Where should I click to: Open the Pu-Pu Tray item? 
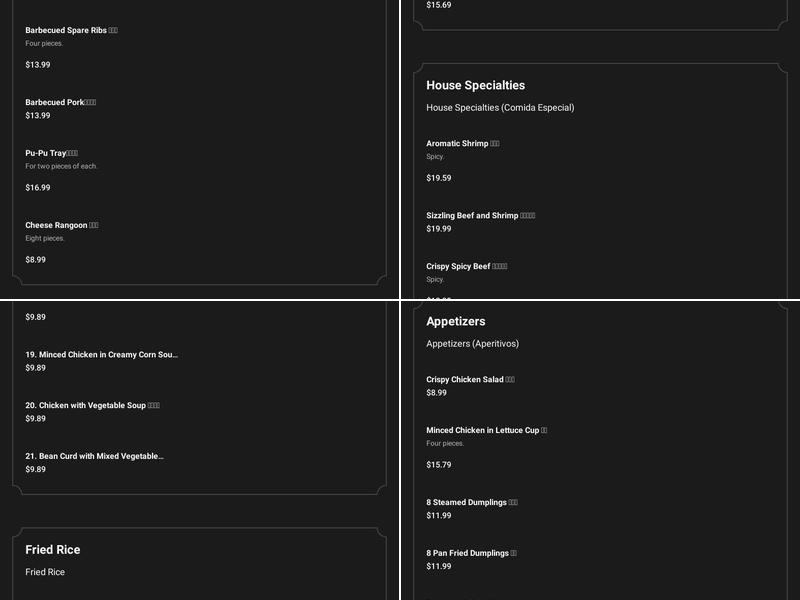[x=46, y=153]
